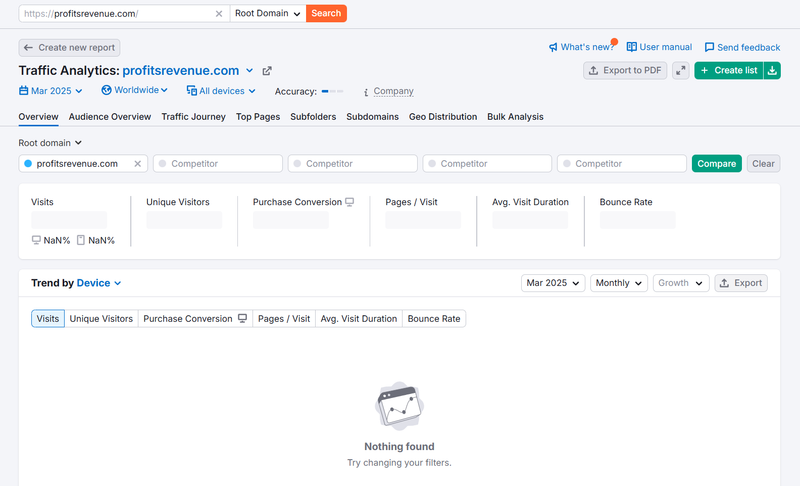Open the Growth dropdown
Image resolution: width=800 pixels, height=486 pixels.
(681, 283)
